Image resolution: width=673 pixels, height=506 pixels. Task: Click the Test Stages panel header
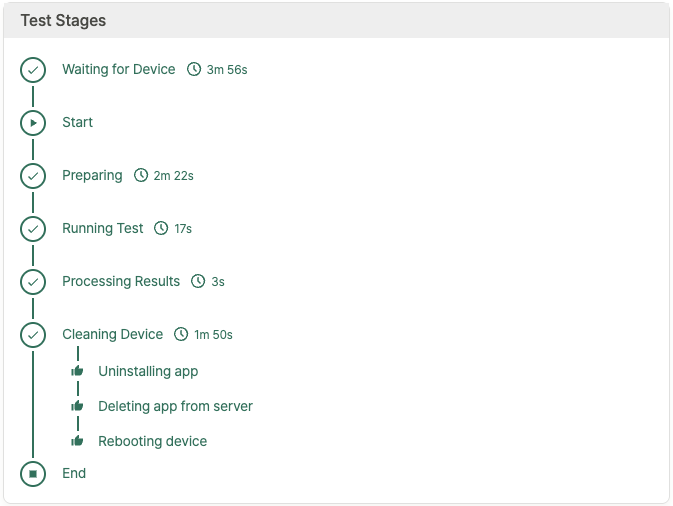(63, 20)
